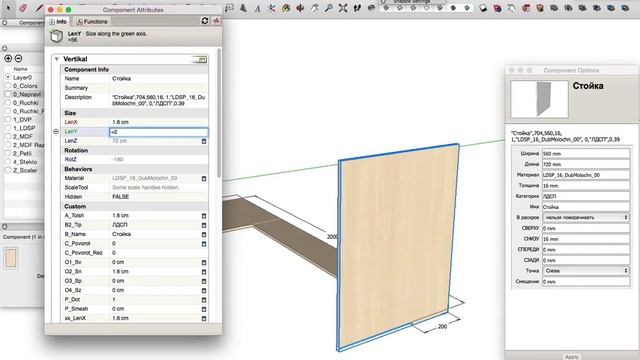Select radio button for 2_Petli layer
The height and width of the screenshot is (360, 640).
tap(8, 153)
